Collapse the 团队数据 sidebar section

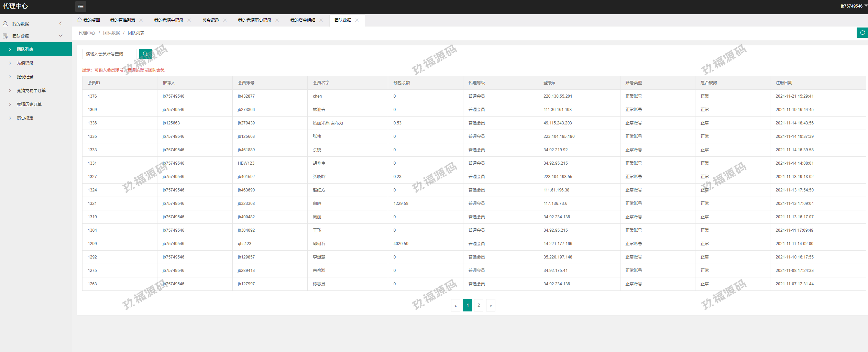coord(33,36)
